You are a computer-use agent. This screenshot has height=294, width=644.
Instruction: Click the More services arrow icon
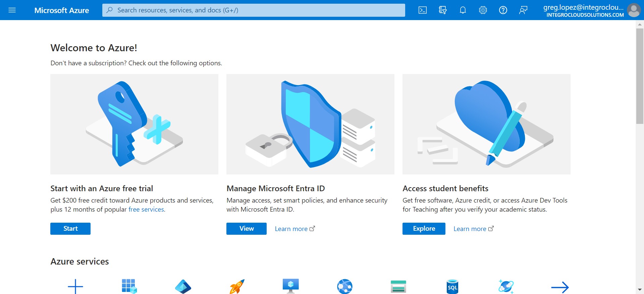(x=560, y=287)
